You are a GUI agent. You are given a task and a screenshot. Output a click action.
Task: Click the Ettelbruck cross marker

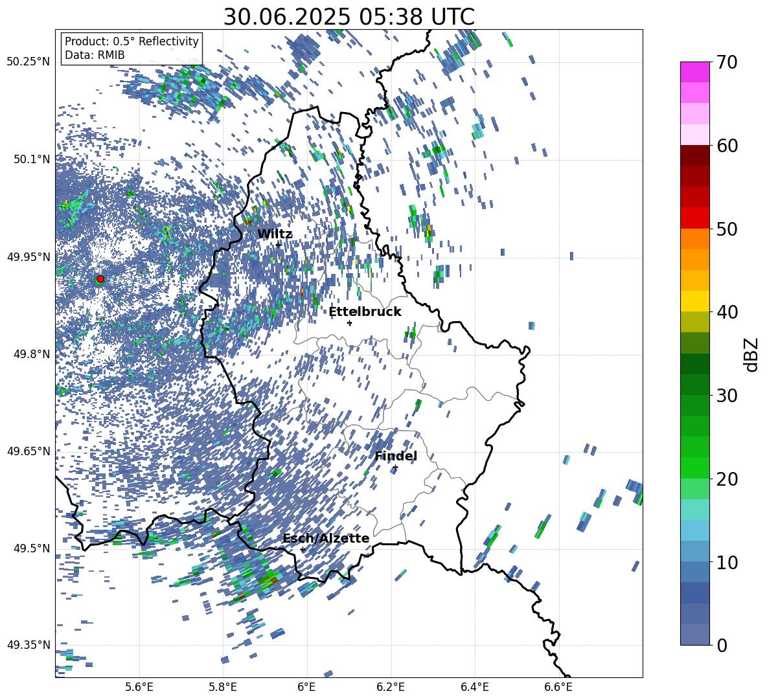coord(349,322)
